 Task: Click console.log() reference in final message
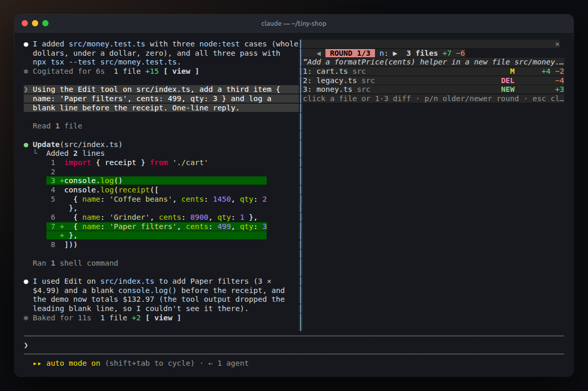(148, 290)
